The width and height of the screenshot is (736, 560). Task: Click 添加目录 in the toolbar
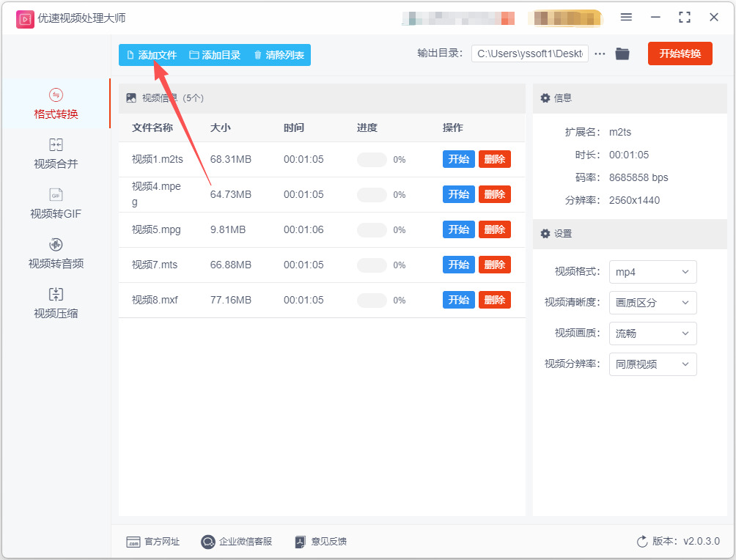tap(215, 55)
